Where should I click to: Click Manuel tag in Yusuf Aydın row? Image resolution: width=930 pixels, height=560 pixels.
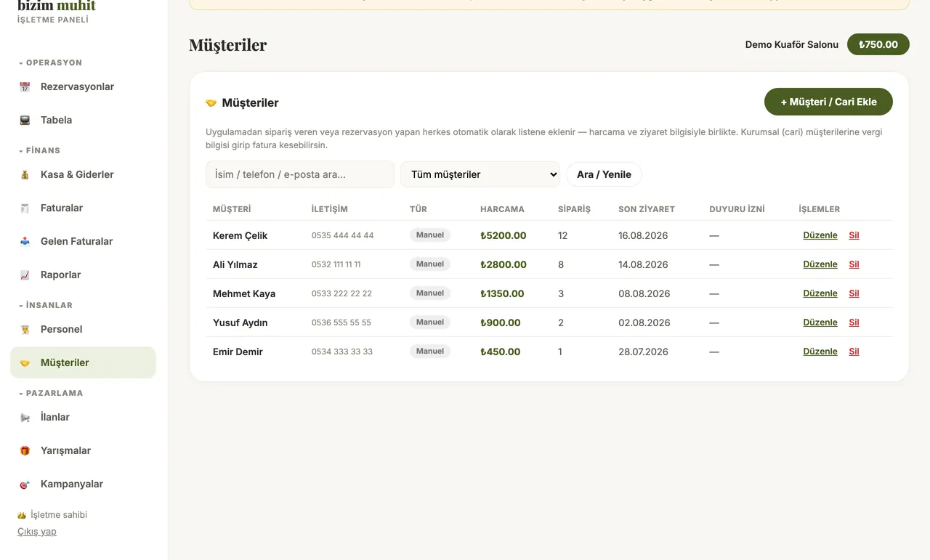coord(430,322)
